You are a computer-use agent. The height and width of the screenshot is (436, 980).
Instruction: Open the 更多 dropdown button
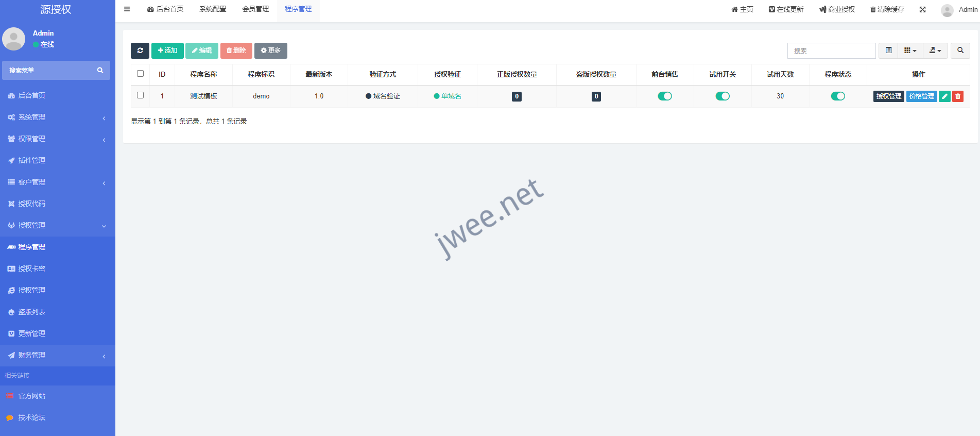coord(271,51)
